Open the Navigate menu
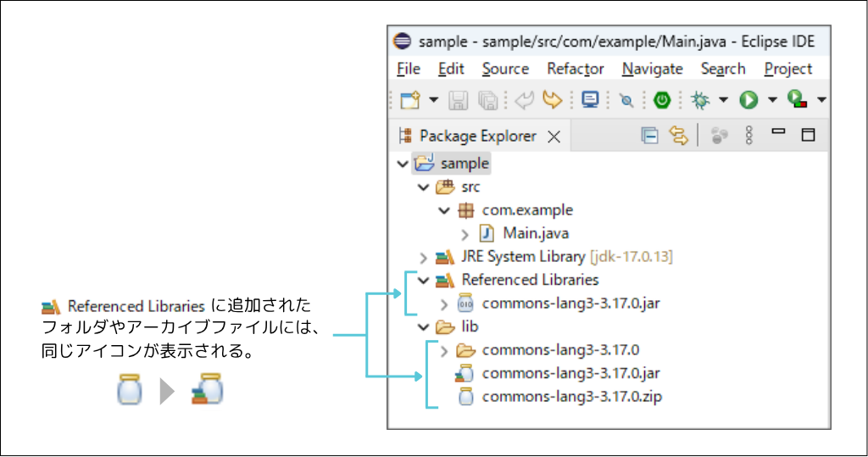 click(x=652, y=69)
